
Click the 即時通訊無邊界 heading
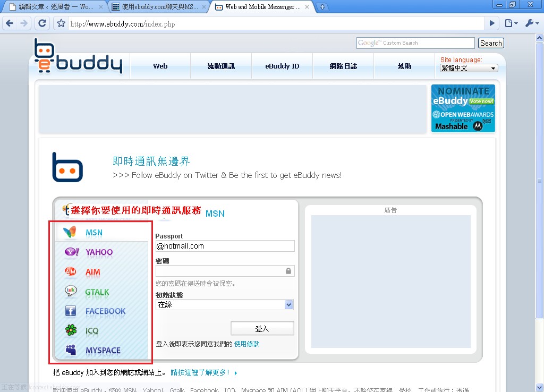pyautogui.click(x=151, y=161)
